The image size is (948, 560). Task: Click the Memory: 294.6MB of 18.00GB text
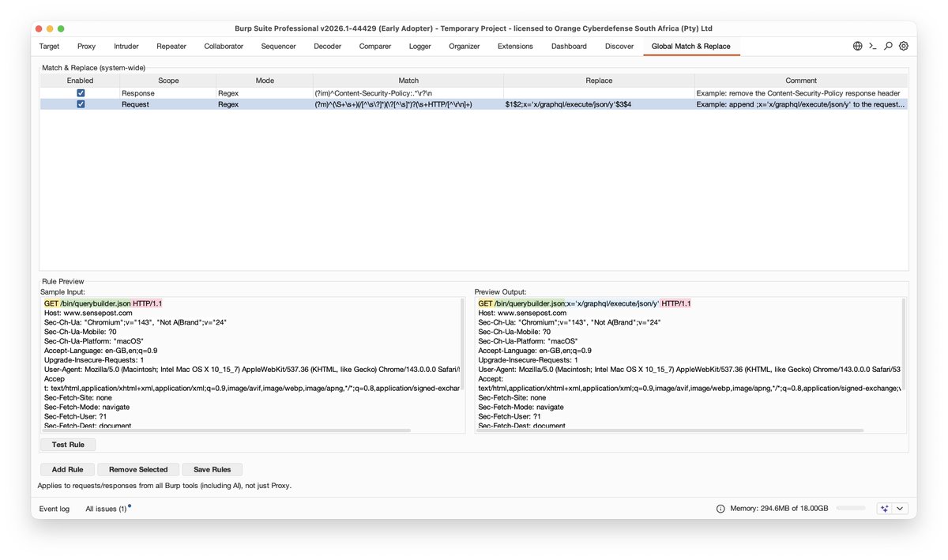779,509
